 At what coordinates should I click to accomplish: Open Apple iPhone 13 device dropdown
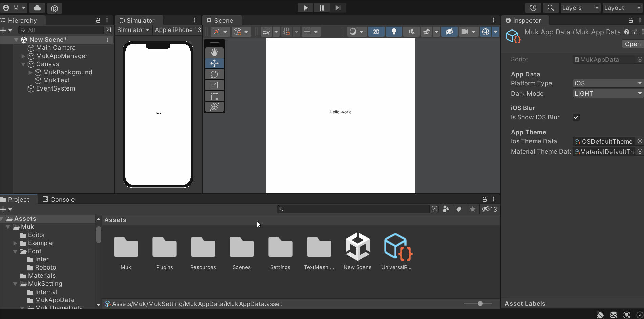click(178, 30)
